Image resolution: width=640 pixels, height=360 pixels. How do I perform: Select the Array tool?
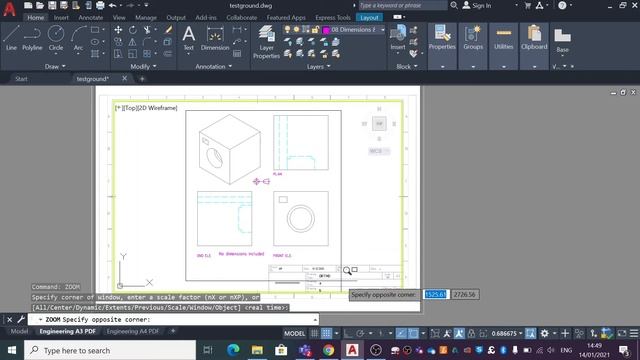point(147,53)
